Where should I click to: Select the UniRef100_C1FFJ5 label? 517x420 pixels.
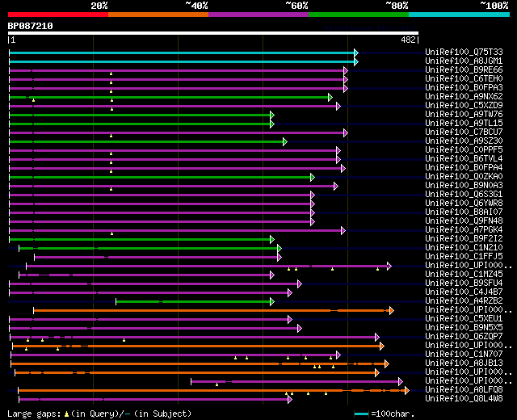464,257
